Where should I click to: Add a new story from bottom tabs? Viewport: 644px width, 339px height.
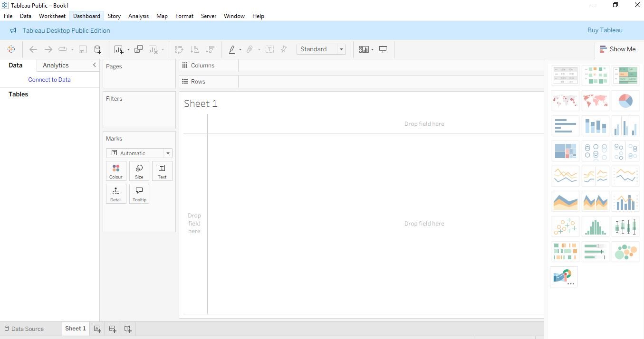128,329
